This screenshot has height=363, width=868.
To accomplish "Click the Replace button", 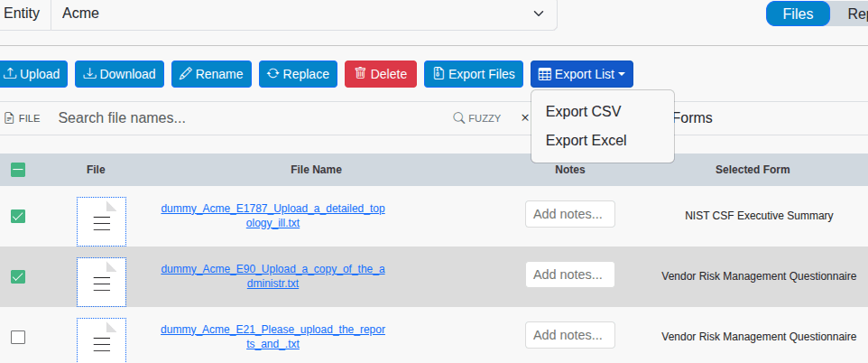I will 298,74.
